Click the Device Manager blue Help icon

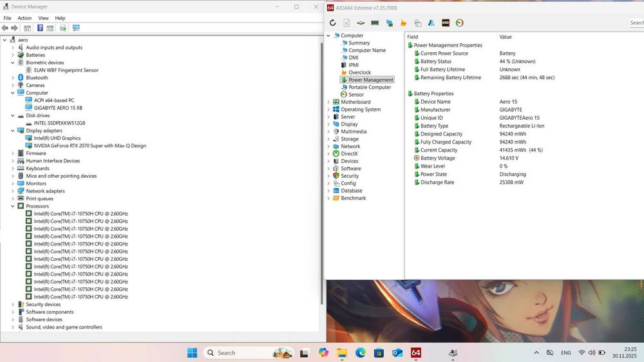(x=40, y=28)
